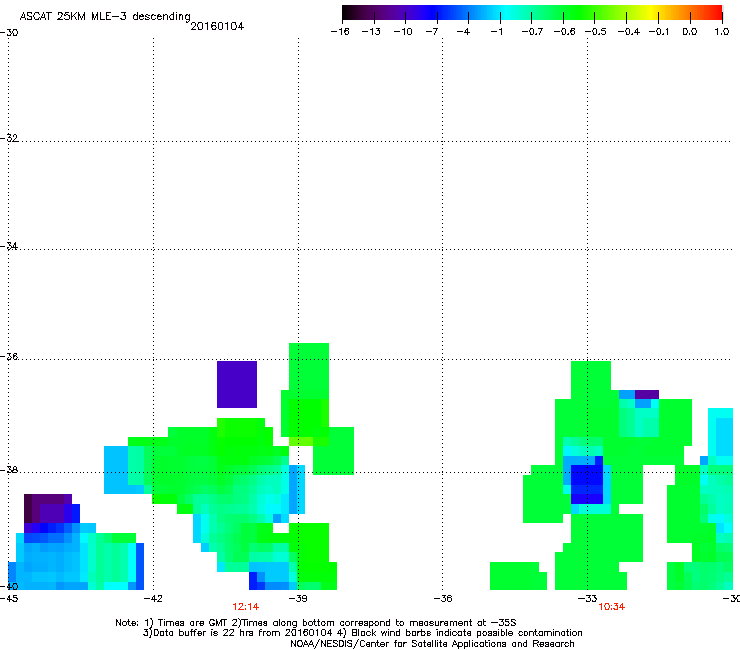Click the colorbar label 1.0
The width and height of the screenshot is (740, 650).
click(x=722, y=32)
